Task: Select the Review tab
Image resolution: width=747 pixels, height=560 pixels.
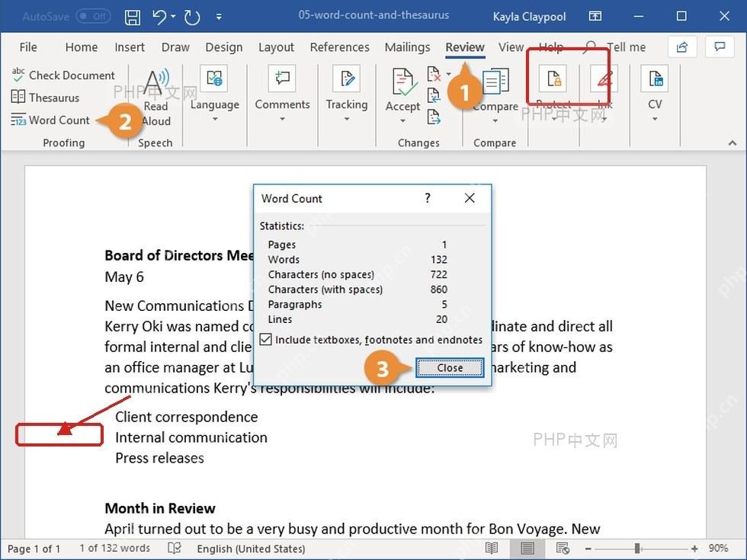Action: 465,47
